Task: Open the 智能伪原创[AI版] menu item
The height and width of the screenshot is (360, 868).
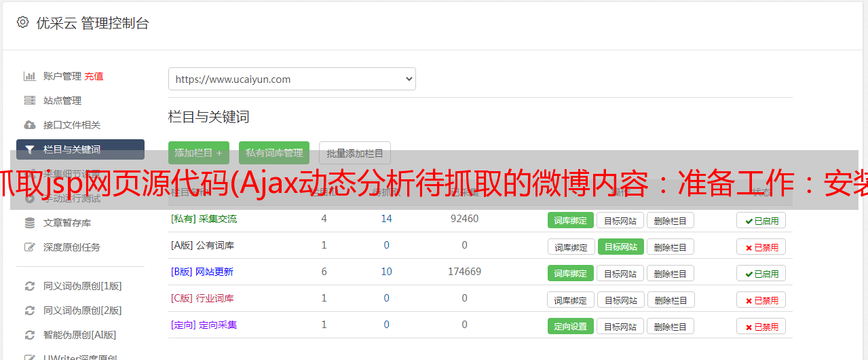Action: click(80, 335)
